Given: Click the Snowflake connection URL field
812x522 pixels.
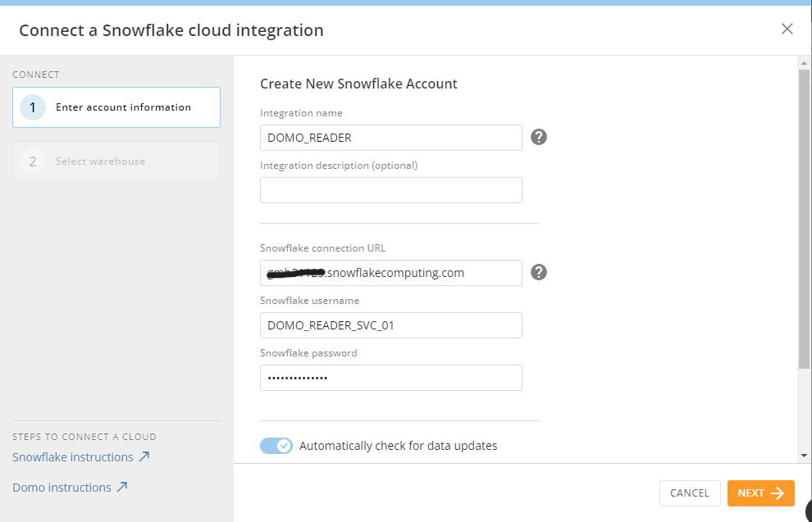Looking at the screenshot, I should point(390,273).
